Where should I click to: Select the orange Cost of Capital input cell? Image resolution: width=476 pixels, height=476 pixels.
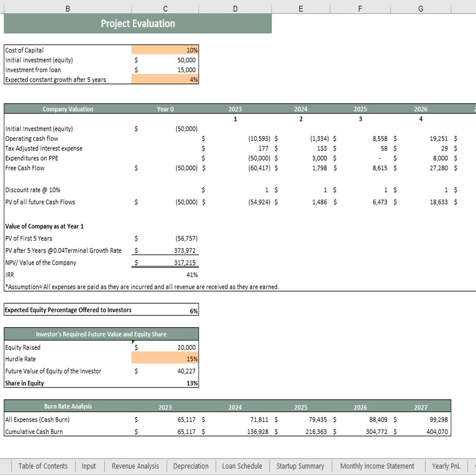point(165,50)
